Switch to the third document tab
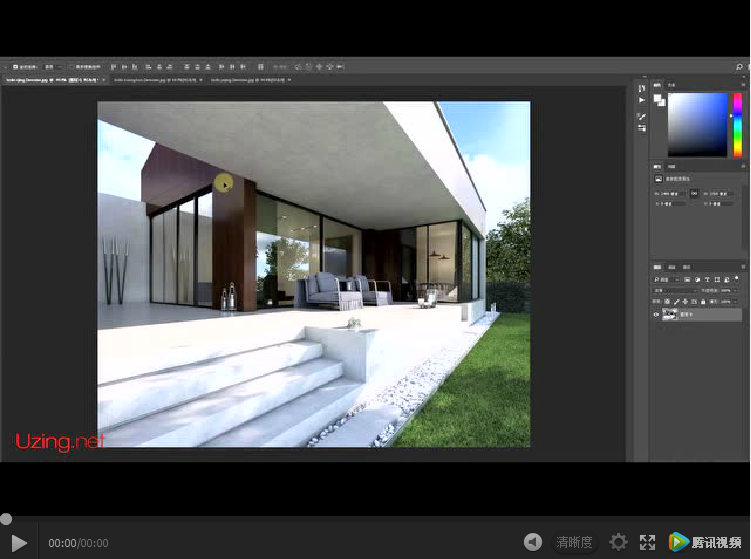This screenshot has height=559, width=751. (x=247, y=78)
